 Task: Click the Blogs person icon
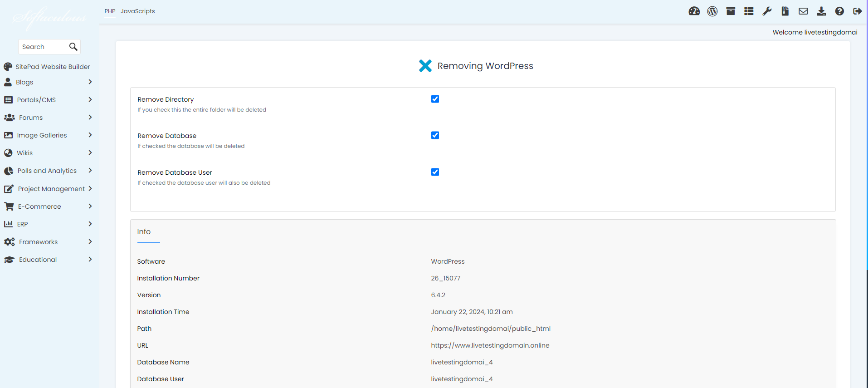coord(8,82)
